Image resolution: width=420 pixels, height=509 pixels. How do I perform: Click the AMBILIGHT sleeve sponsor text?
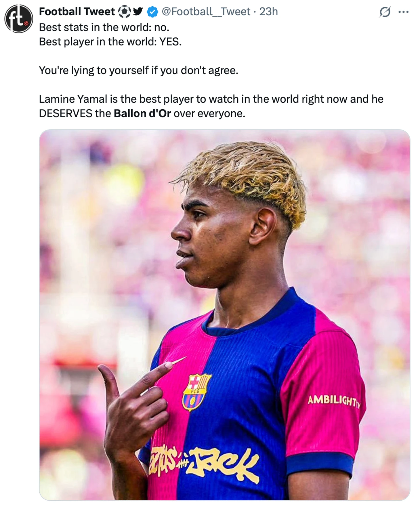pos(334,400)
